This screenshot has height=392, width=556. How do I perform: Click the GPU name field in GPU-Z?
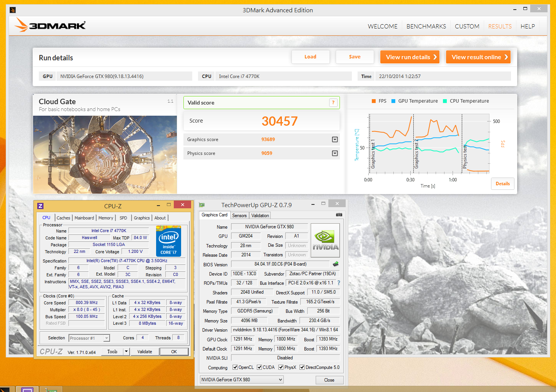[269, 227]
